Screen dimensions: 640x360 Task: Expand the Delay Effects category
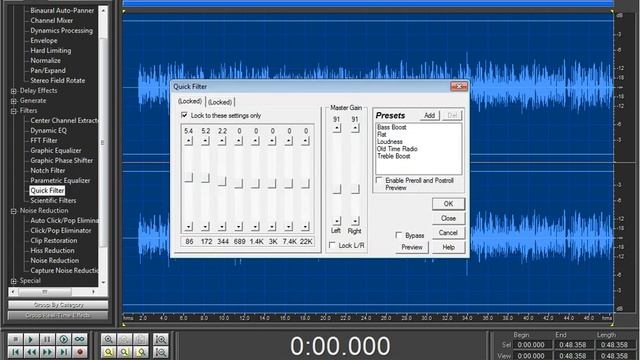[13, 91]
